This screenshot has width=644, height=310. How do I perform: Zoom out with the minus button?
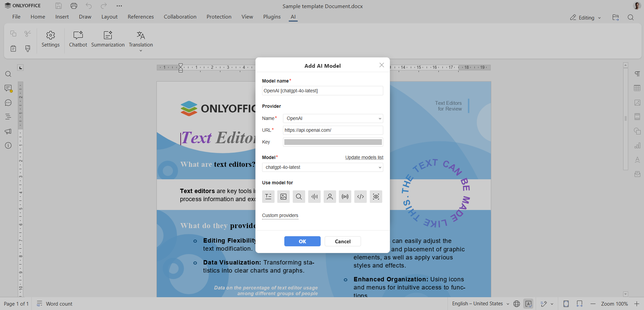click(x=593, y=304)
